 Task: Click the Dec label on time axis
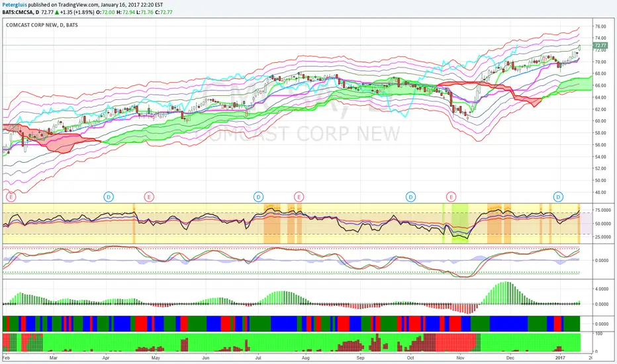[x=510, y=358]
